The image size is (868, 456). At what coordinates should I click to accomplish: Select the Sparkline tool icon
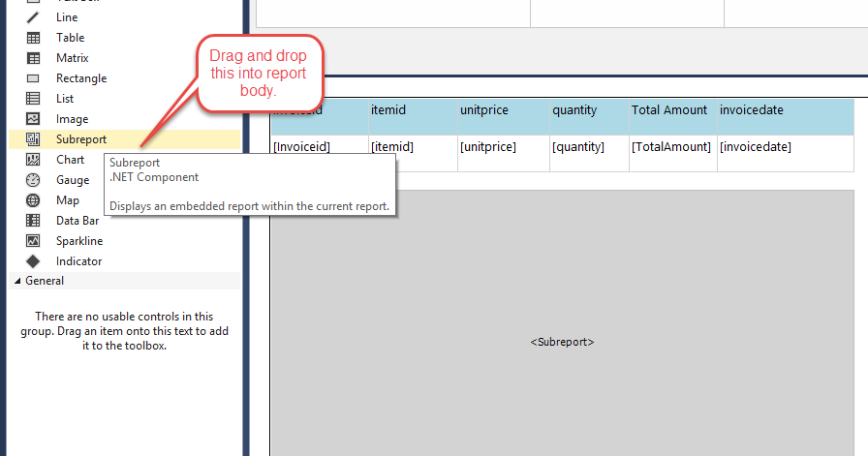coord(33,241)
